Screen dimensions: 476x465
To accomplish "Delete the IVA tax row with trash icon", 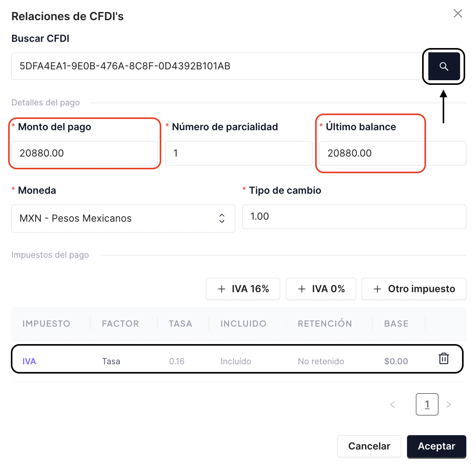I will click(444, 358).
